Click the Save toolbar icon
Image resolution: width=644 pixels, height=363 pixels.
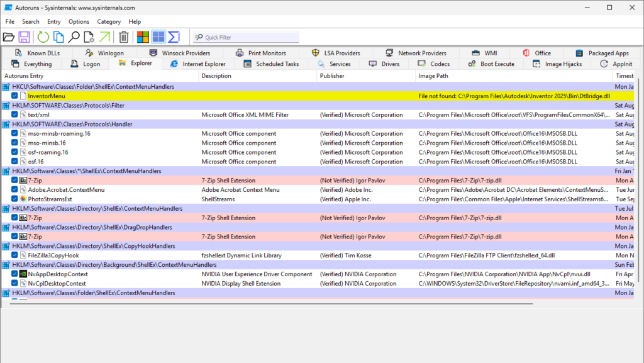coord(25,37)
